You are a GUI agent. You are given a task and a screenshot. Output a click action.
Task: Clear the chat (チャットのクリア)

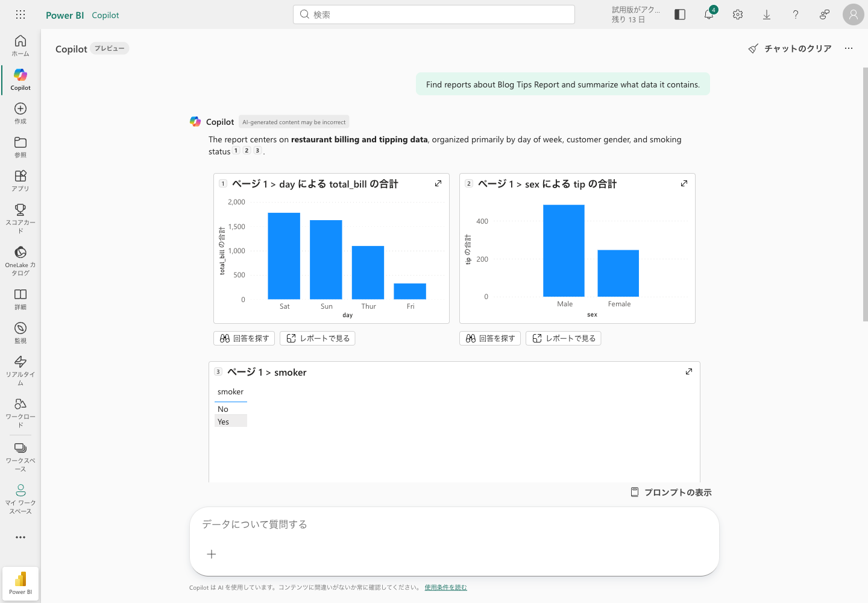790,48
